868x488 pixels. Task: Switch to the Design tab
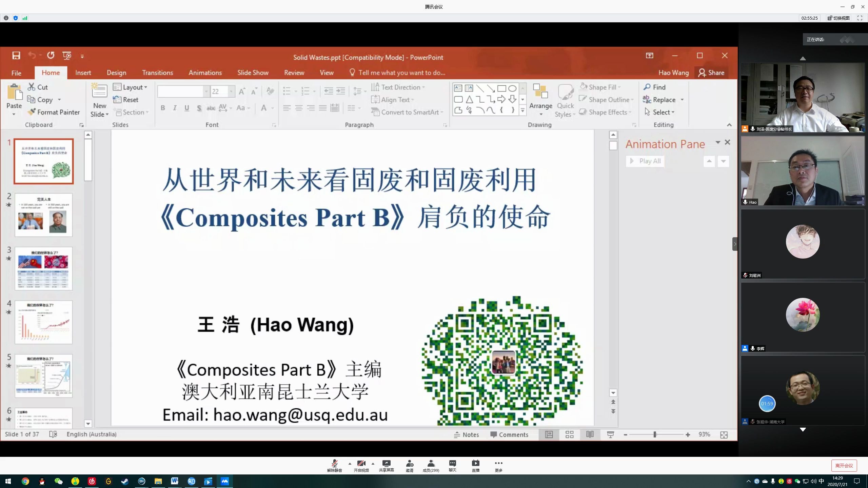pyautogui.click(x=116, y=73)
